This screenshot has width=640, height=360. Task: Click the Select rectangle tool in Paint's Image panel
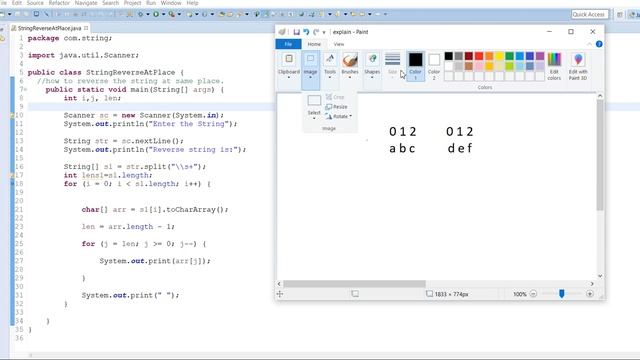pos(314,100)
